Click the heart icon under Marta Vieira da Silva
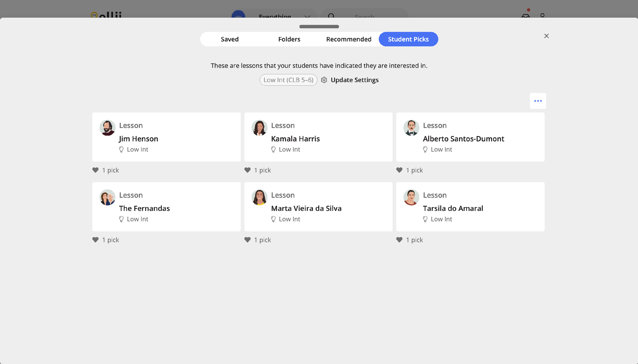 coord(248,240)
